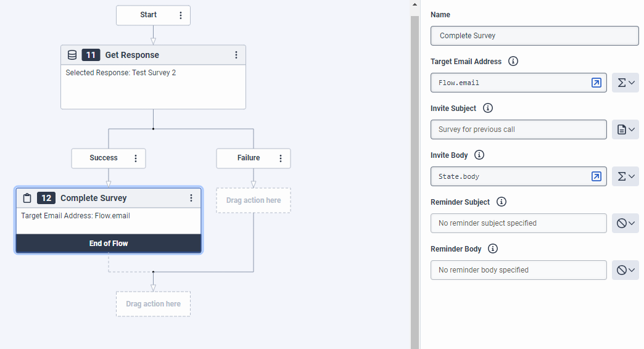
Task: Expand the Target Email Address expression mode dropdown
Action: 625,83
